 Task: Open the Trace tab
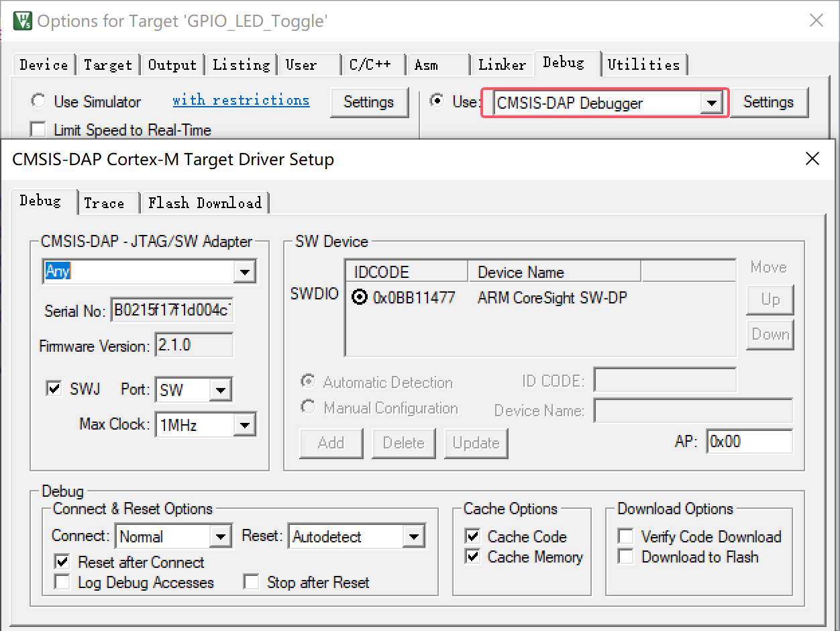104,203
